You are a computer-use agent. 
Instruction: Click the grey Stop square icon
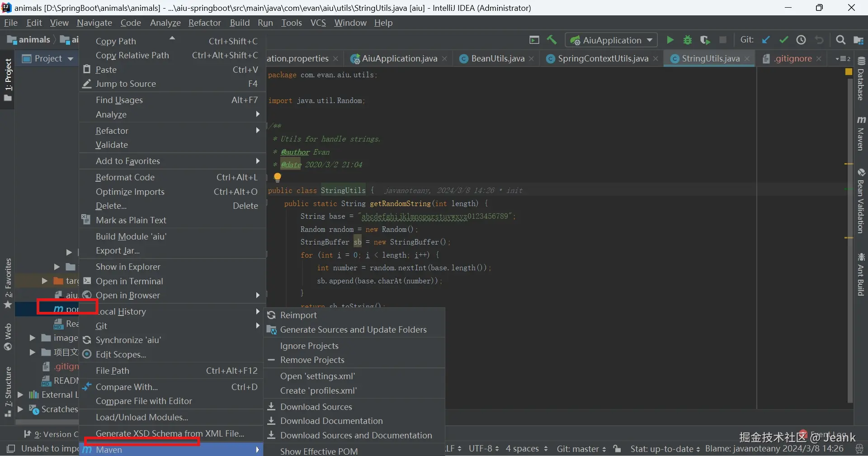[723, 40]
